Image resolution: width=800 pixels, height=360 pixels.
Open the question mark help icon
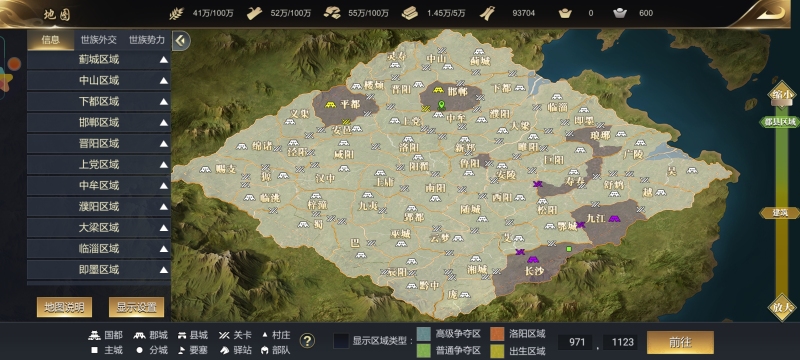pyautogui.click(x=307, y=341)
